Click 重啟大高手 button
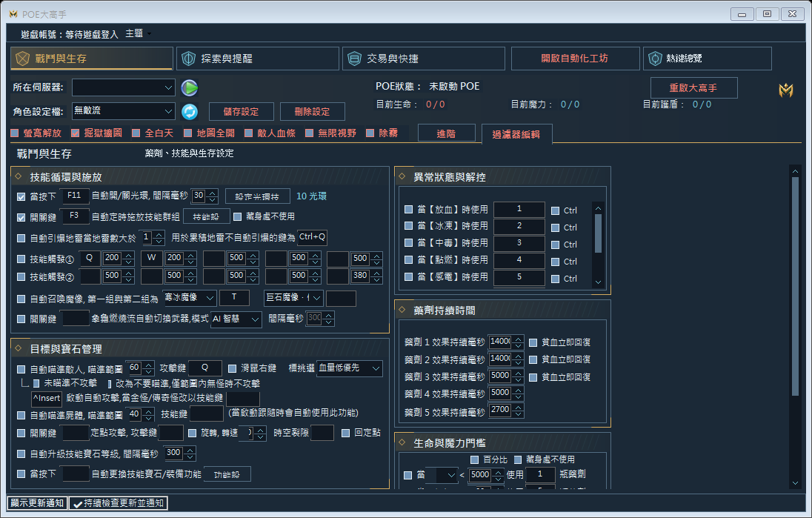812x518 pixels. click(693, 87)
